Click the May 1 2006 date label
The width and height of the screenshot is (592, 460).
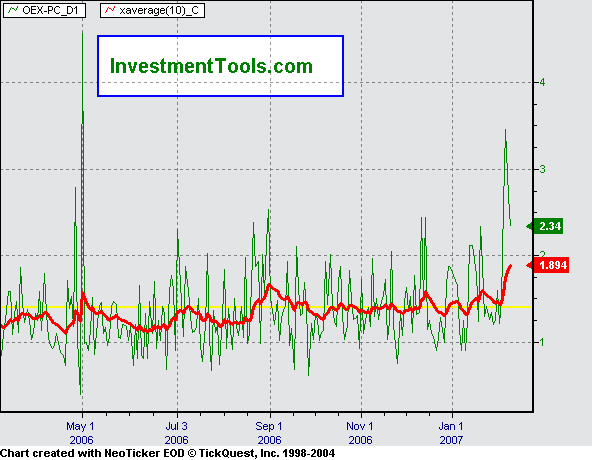(80, 433)
